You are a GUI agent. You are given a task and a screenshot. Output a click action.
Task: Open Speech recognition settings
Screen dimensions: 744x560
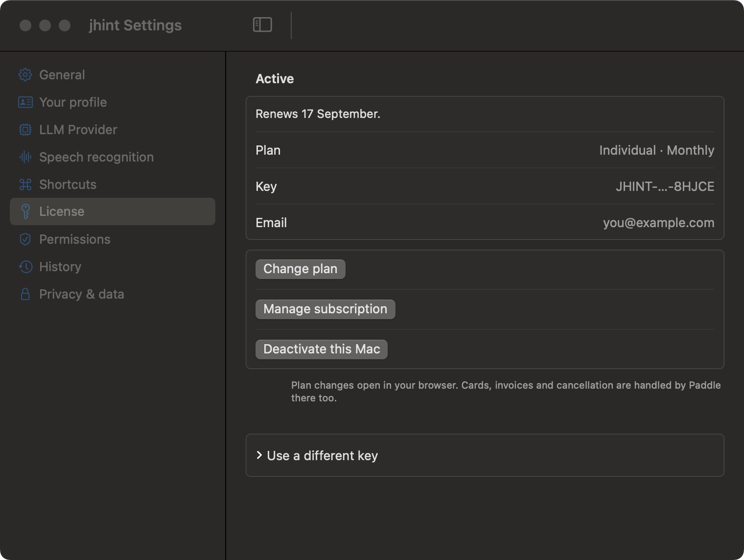click(x=113, y=157)
